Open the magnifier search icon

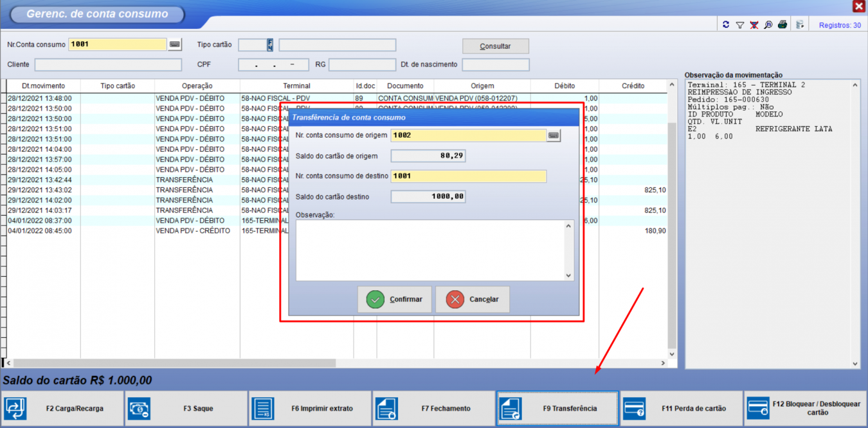(x=768, y=25)
